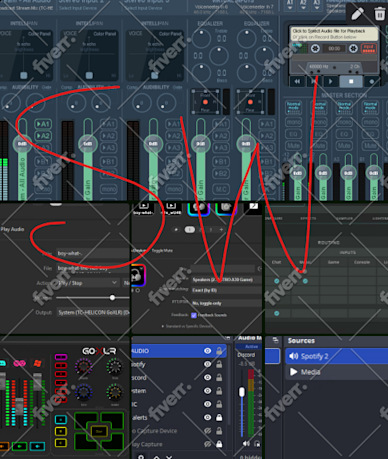Rewind the Voicemeeter cassette recorder
Screen dimensions: 388x459
click(x=297, y=81)
